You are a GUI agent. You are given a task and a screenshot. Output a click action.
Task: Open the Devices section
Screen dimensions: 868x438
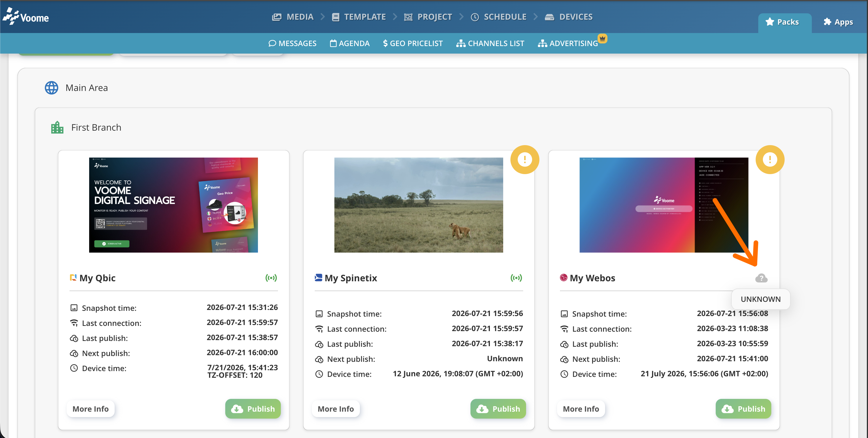click(568, 17)
